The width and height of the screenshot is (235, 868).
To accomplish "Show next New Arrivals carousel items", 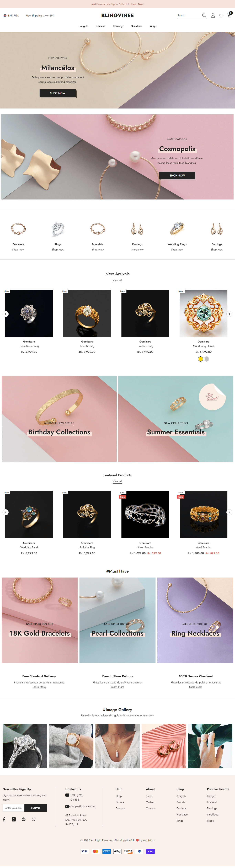I will pos(229,314).
